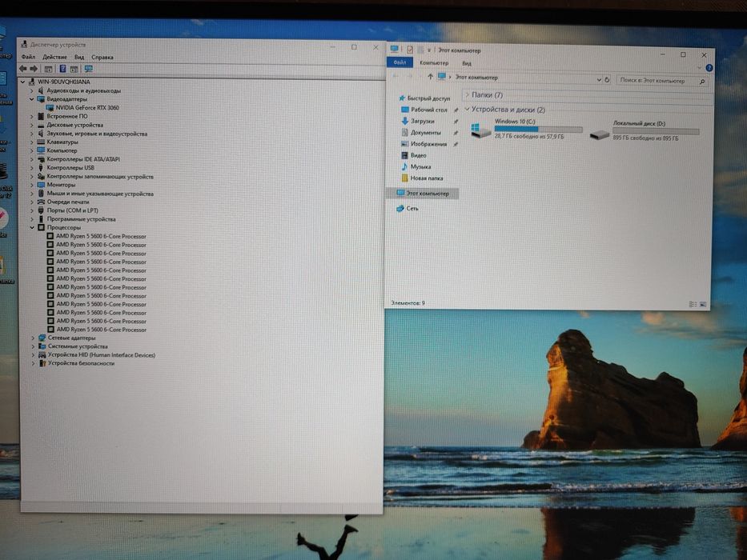Screen dimensions: 747x560
Task: Open the Файл menu in Device Manager
Action: point(28,57)
